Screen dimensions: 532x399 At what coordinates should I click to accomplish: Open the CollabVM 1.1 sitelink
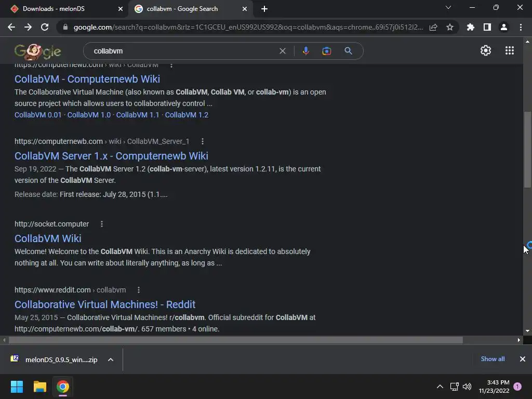pos(138,115)
